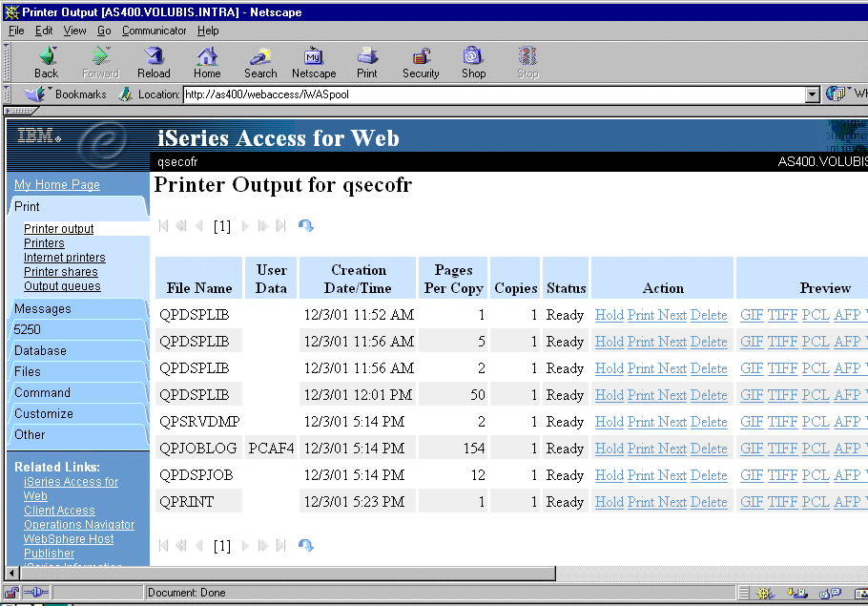Go to Home via toolbar icon

point(207,62)
